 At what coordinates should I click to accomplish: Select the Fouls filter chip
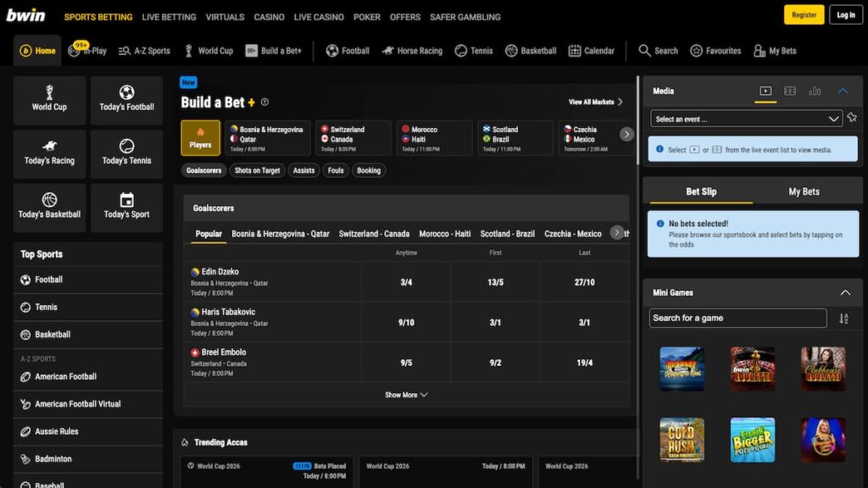336,170
